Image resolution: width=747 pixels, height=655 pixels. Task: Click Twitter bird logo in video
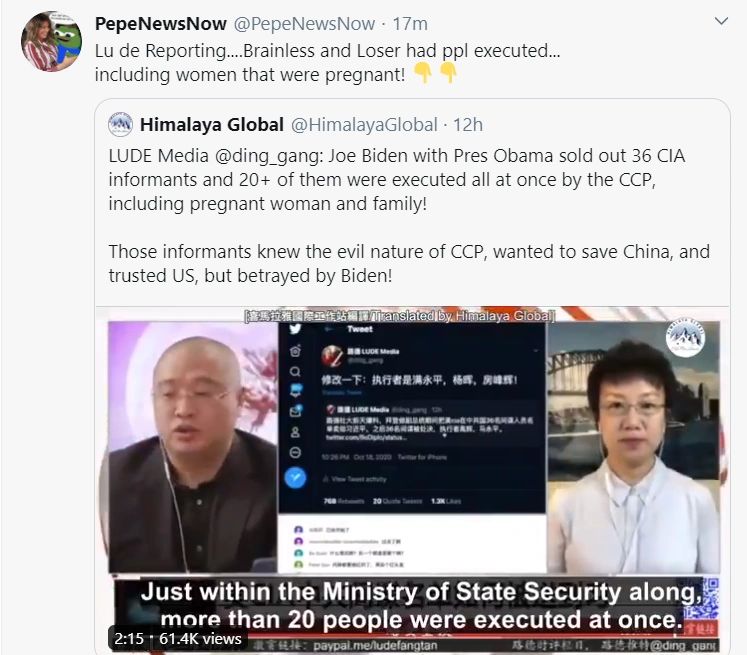(x=295, y=329)
